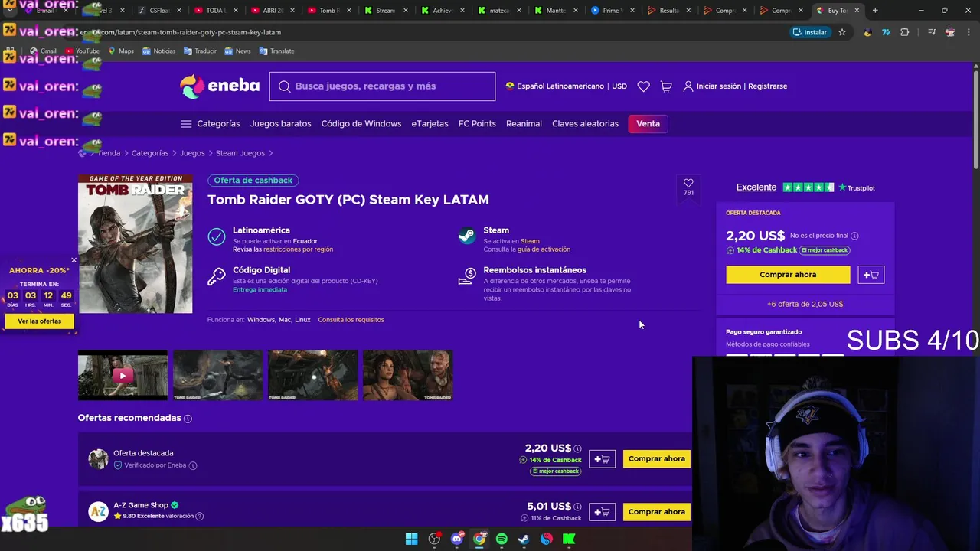The height and width of the screenshot is (551, 980).
Task: Click info icon beside 'No es el precio final'
Action: pos(854,236)
